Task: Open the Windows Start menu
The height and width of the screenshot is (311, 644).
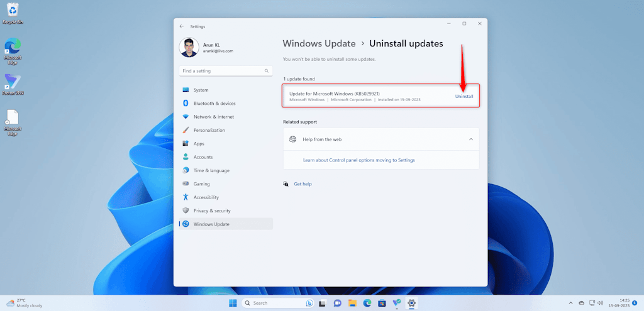Action: [233, 303]
